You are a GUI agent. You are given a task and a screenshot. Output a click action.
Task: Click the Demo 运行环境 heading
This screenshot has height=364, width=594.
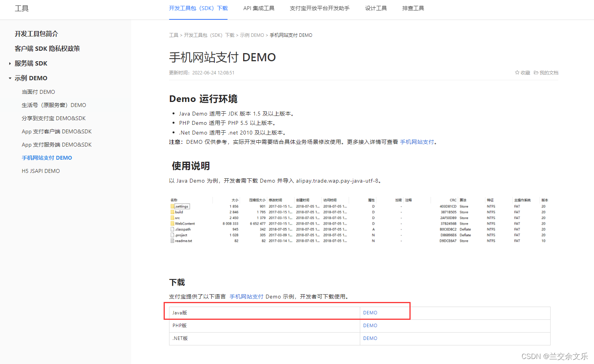[x=203, y=99]
